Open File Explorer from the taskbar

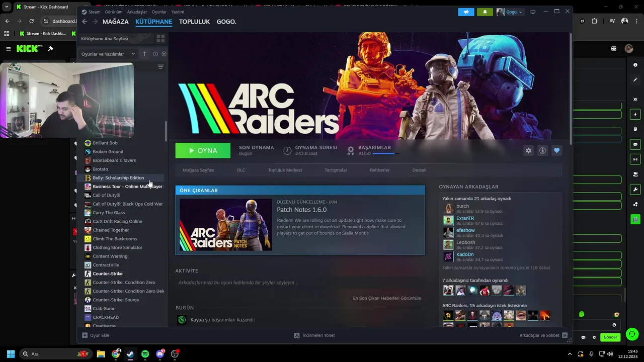[101, 354]
